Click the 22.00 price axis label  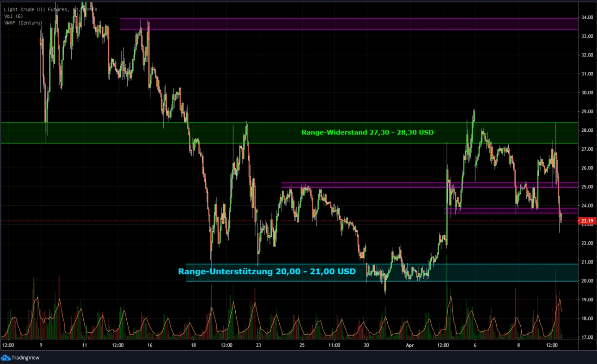point(587,243)
